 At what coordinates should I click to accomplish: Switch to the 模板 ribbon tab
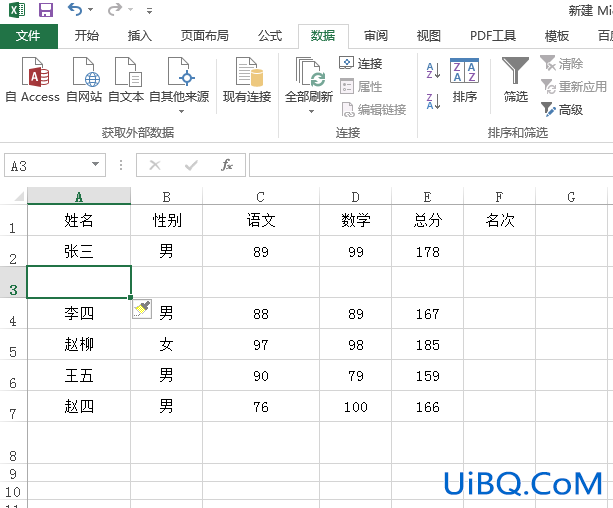pos(557,36)
